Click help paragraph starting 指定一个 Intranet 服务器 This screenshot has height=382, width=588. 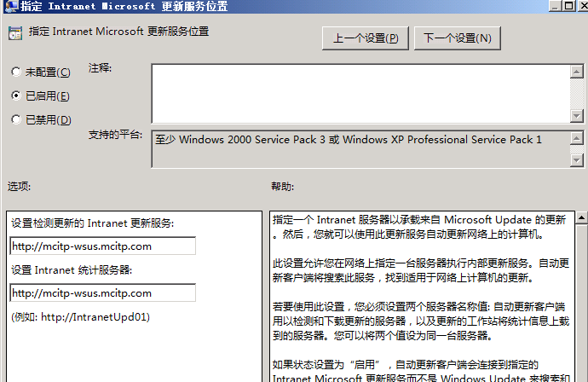419,227
